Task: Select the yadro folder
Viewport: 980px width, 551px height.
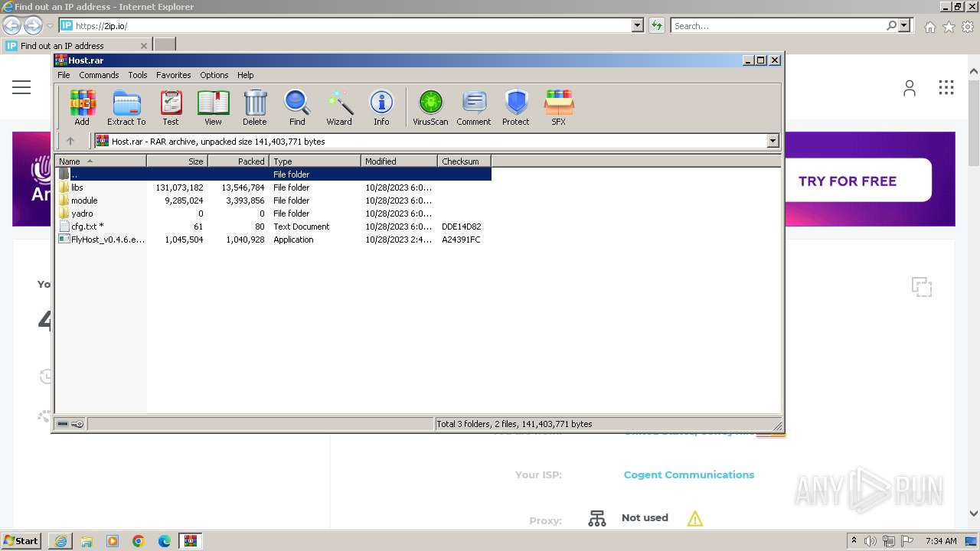Action: click(x=273, y=214)
